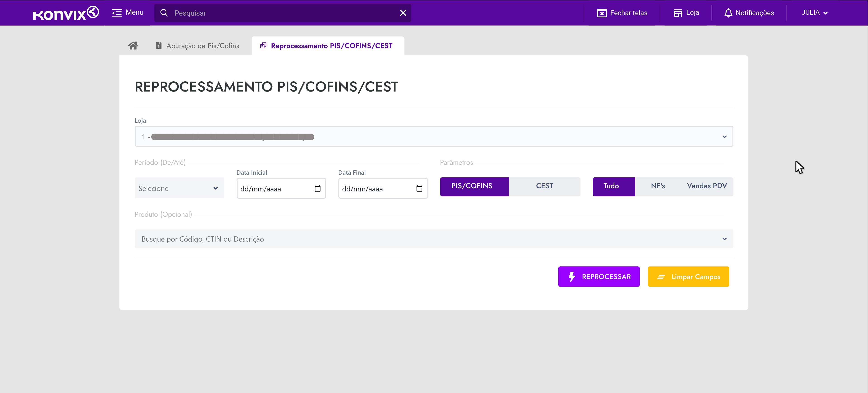Select the CEST parameter option
Screen dimensions: 868x393
coord(544,186)
